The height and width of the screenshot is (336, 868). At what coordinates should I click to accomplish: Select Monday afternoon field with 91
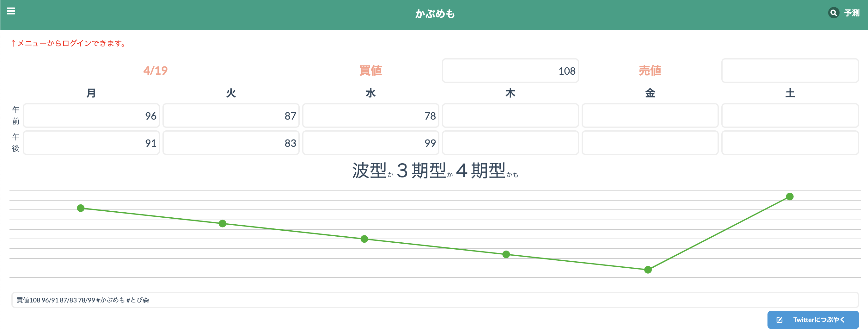click(x=91, y=143)
